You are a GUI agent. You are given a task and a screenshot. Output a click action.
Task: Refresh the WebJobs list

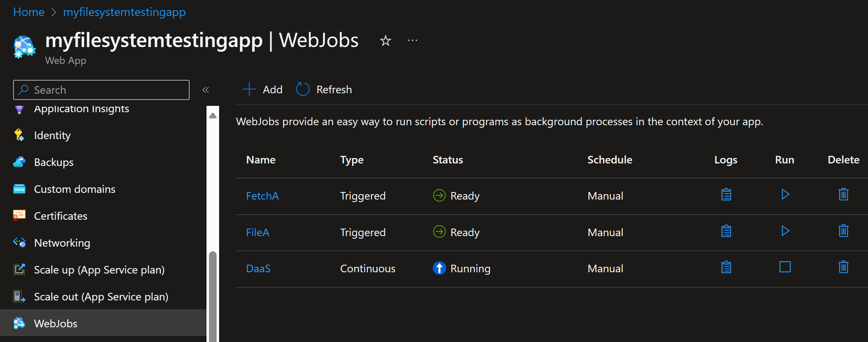tap(324, 89)
